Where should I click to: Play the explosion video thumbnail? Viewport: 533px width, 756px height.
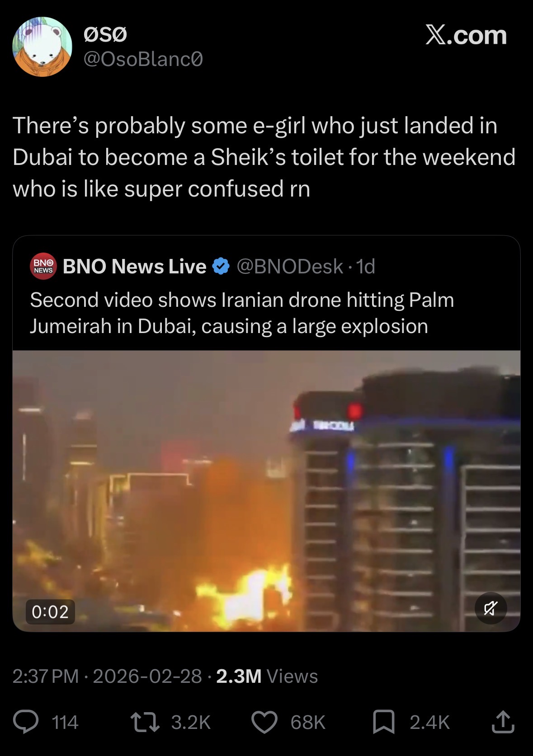pos(266,491)
